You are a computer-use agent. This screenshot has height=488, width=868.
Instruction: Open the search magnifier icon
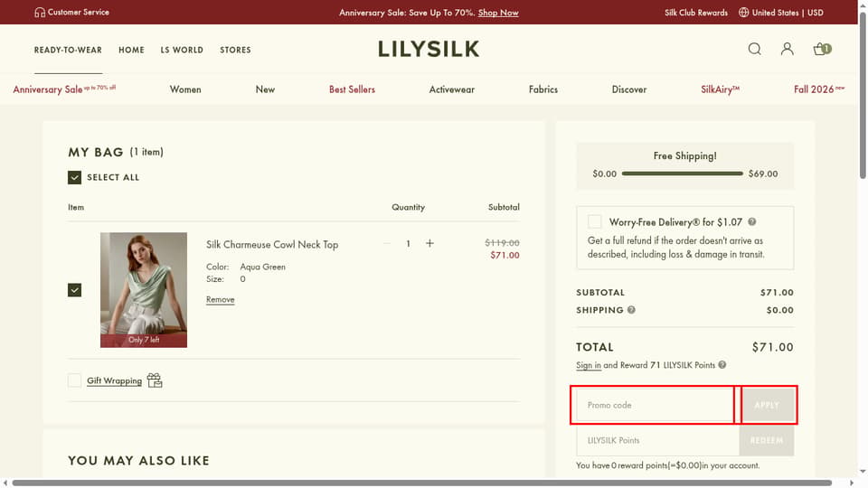754,49
